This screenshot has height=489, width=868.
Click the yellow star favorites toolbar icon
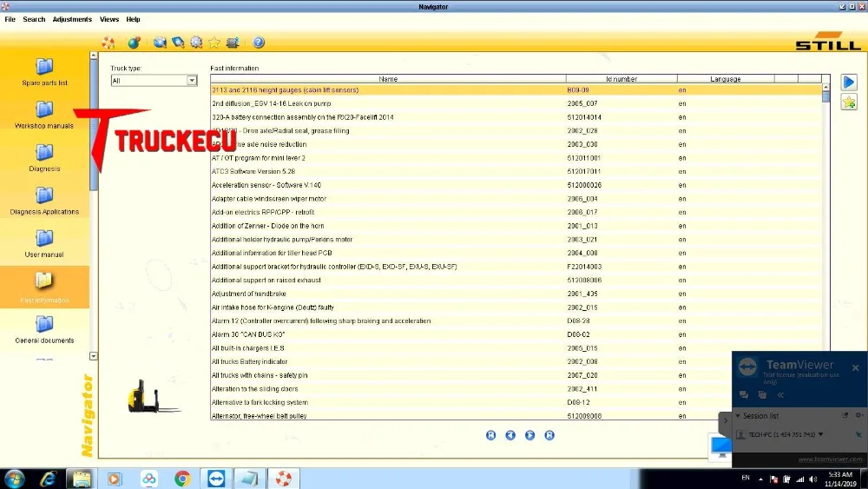(x=214, y=42)
